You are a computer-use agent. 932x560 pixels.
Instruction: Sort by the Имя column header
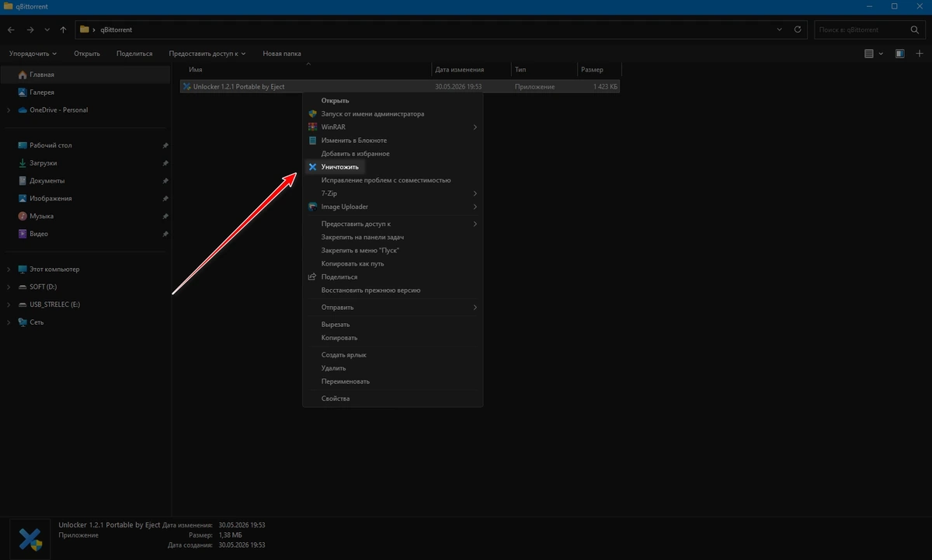[305, 70]
